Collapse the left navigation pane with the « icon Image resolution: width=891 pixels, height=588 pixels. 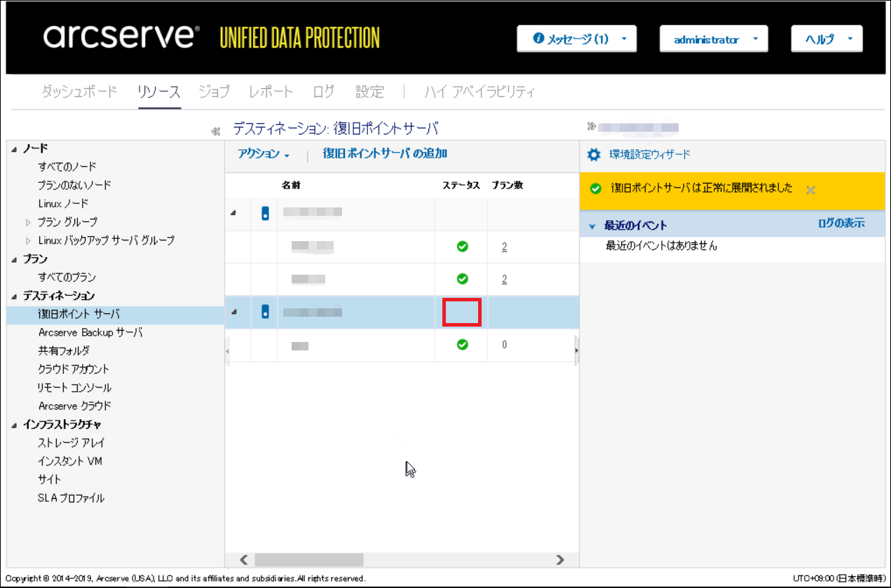(216, 131)
